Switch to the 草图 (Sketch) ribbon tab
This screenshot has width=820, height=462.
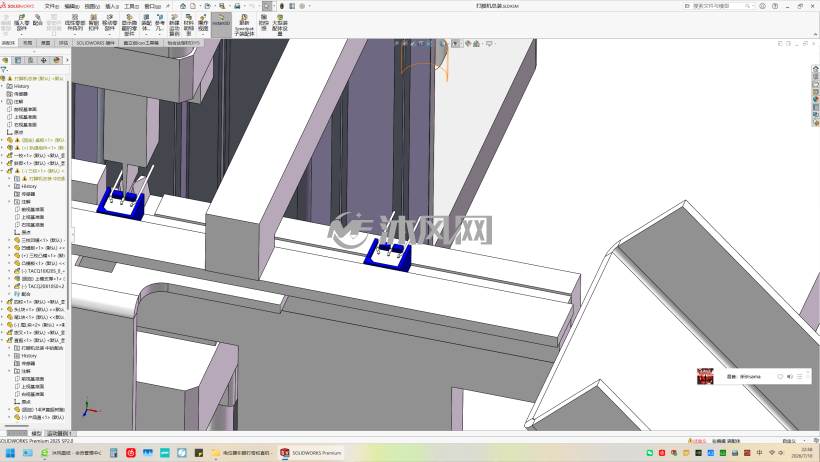point(45,43)
